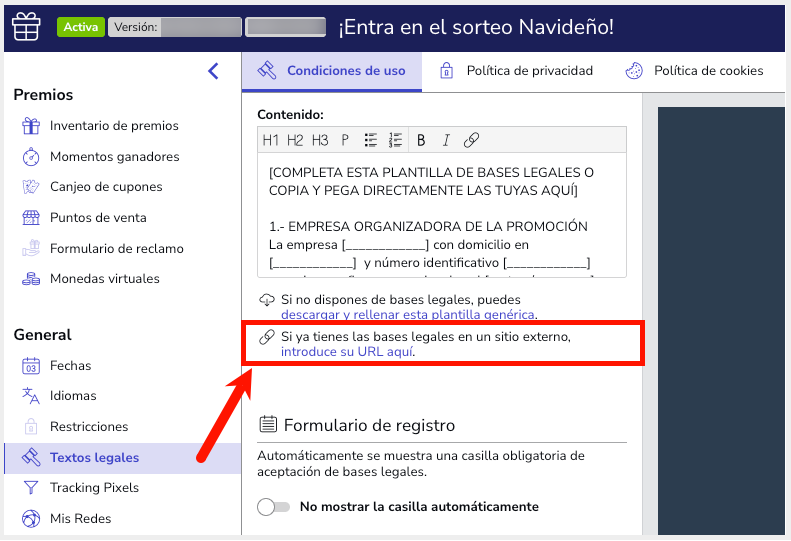
Task: Click the gift box logo icon
Action: click(26, 27)
